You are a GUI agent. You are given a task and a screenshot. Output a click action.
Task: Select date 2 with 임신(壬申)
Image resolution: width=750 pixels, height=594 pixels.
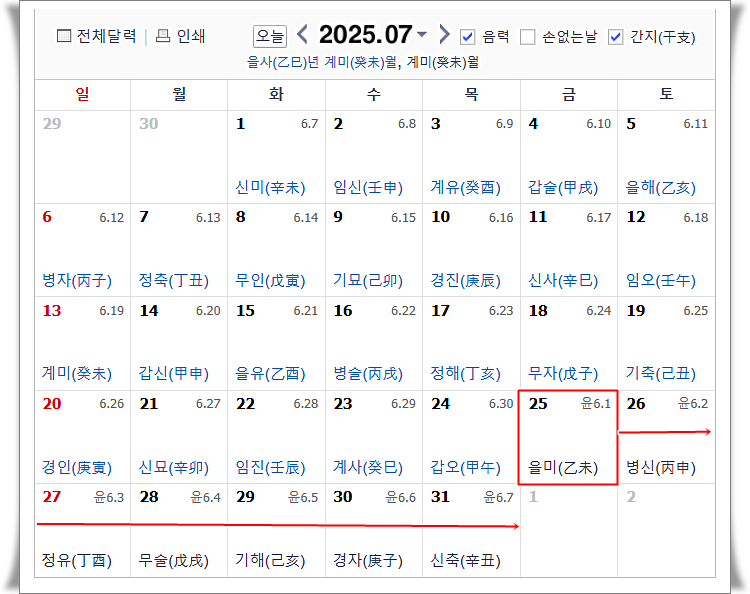pyautogui.click(x=374, y=157)
